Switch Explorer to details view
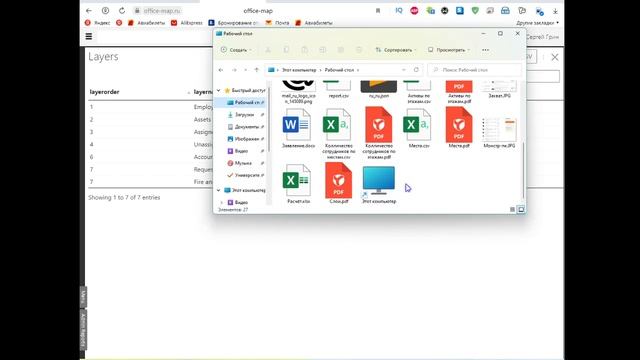Viewport: 640px width, 360px height. click(512, 209)
